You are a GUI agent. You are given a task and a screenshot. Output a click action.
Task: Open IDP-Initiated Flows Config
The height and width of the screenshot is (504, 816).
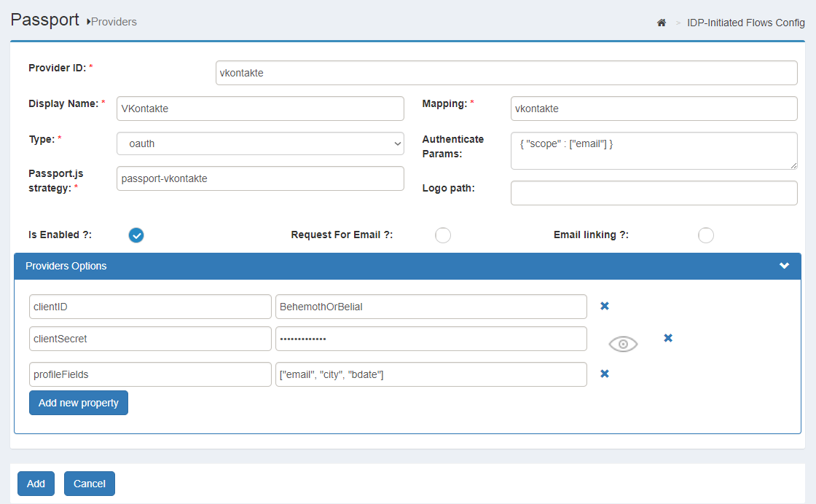click(745, 23)
